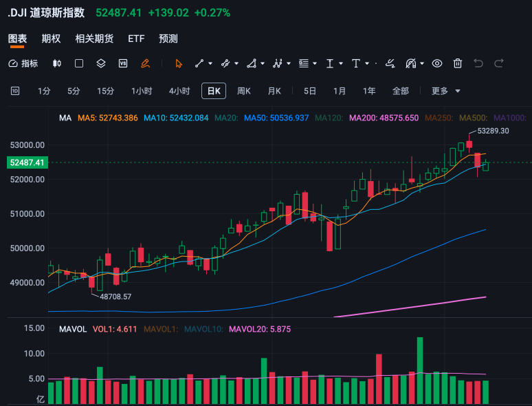Click the green 52487.41 price axis tag
The height and width of the screenshot is (406, 532).
pyautogui.click(x=27, y=162)
